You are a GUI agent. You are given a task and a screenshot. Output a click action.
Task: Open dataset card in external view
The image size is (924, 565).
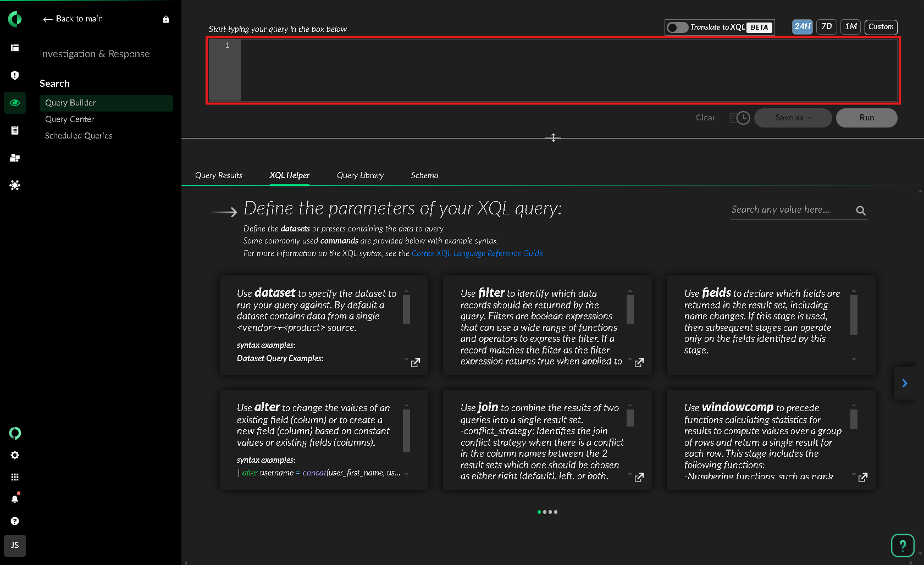click(x=416, y=363)
